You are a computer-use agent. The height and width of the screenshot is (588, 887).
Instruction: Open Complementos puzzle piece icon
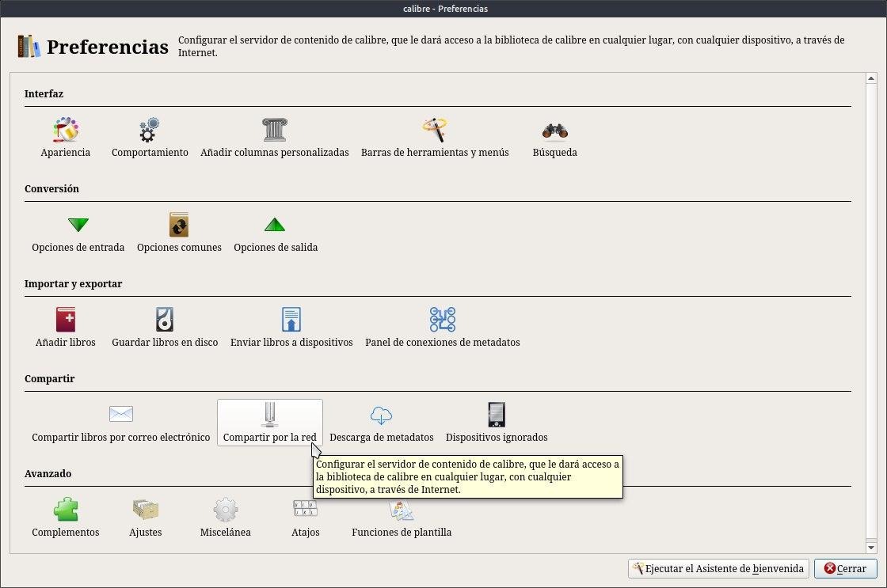[x=66, y=510]
